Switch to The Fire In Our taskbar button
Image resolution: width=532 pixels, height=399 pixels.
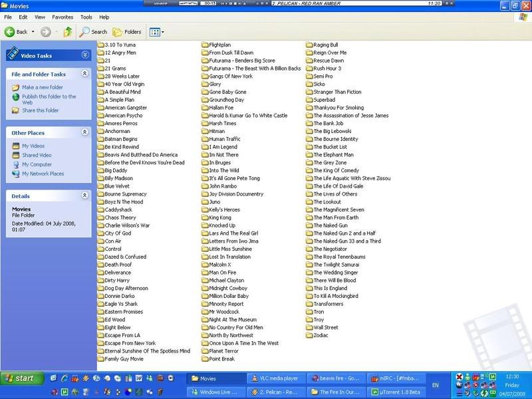[336, 392]
